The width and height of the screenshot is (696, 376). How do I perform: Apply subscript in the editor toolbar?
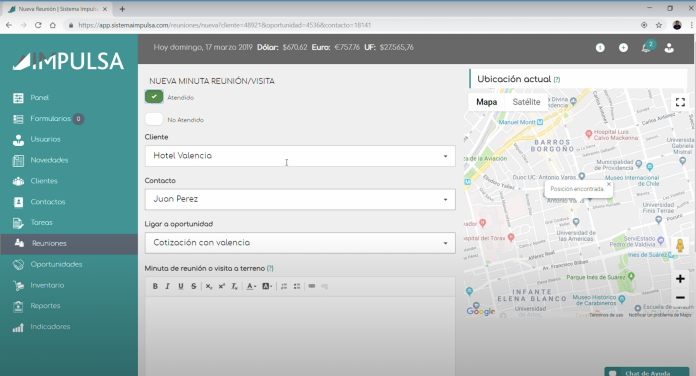tap(209, 286)
